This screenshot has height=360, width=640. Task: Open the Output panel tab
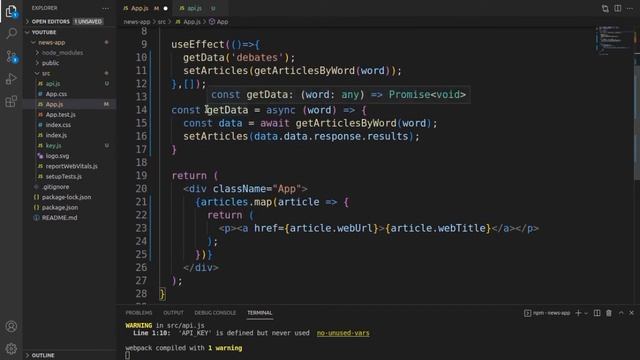pyautogui.click(x=173, y=313)
